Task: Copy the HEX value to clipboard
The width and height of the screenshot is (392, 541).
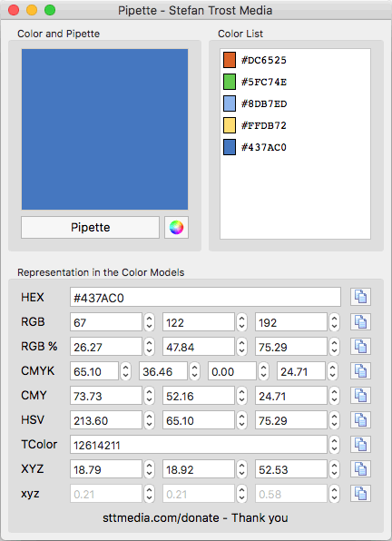Action: point(360,297)
